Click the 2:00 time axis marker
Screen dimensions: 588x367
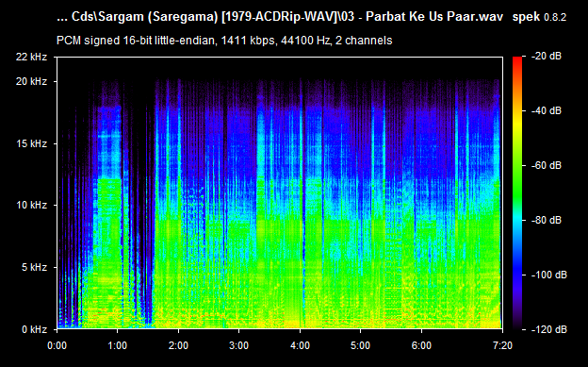coord(178,345)
